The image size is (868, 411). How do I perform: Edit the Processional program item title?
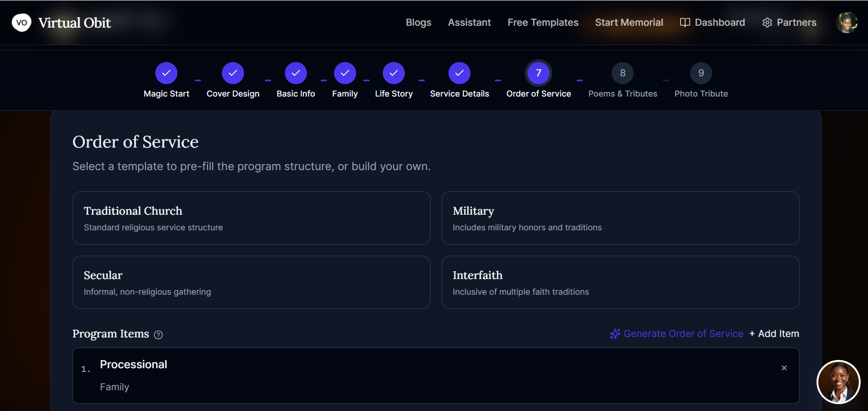(x=133, y=365)
